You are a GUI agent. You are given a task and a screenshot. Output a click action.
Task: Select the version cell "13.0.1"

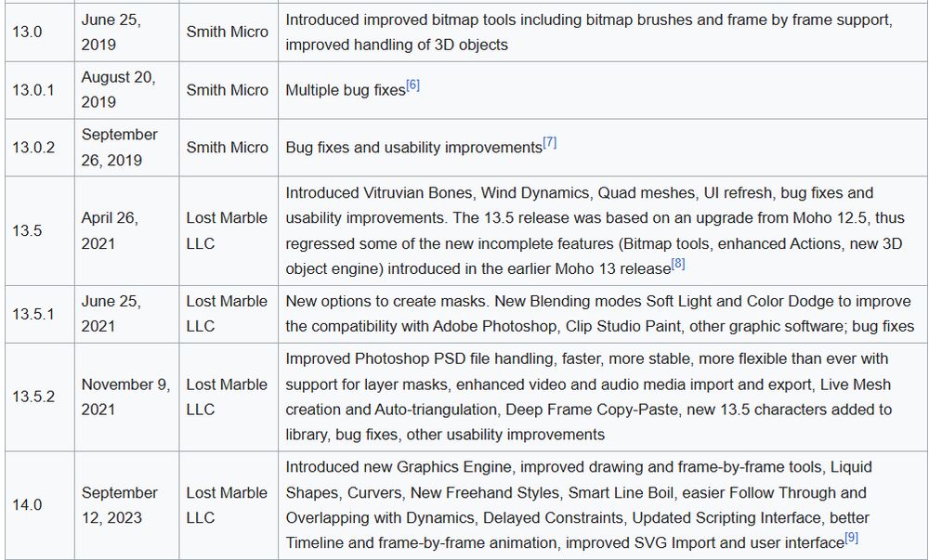33,90
